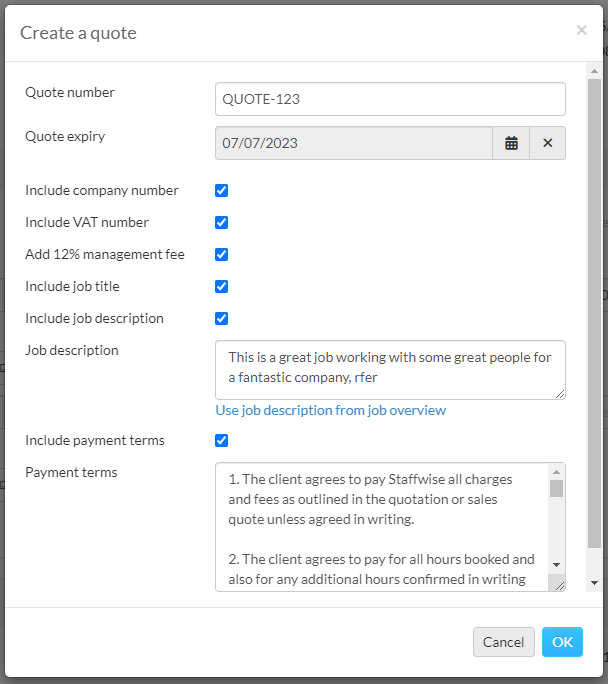
Task: Click the dialog vertical scrollbar thumb
Action: tap(594, 313)
